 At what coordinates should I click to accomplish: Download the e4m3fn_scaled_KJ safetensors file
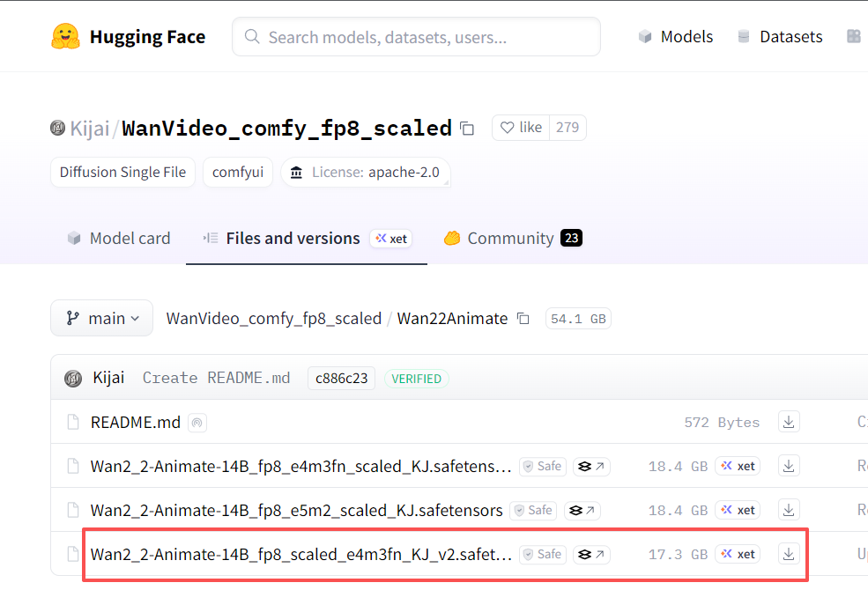pos(789,466)
